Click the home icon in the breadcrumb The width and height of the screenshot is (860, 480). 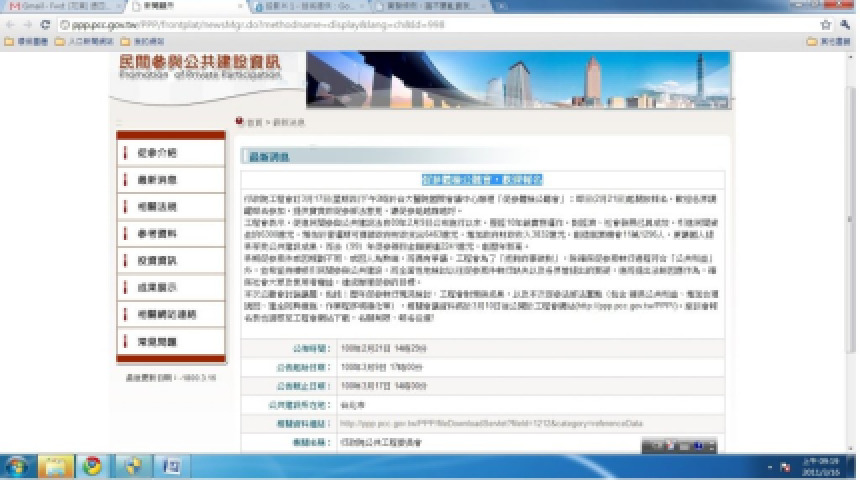point(240,122)
